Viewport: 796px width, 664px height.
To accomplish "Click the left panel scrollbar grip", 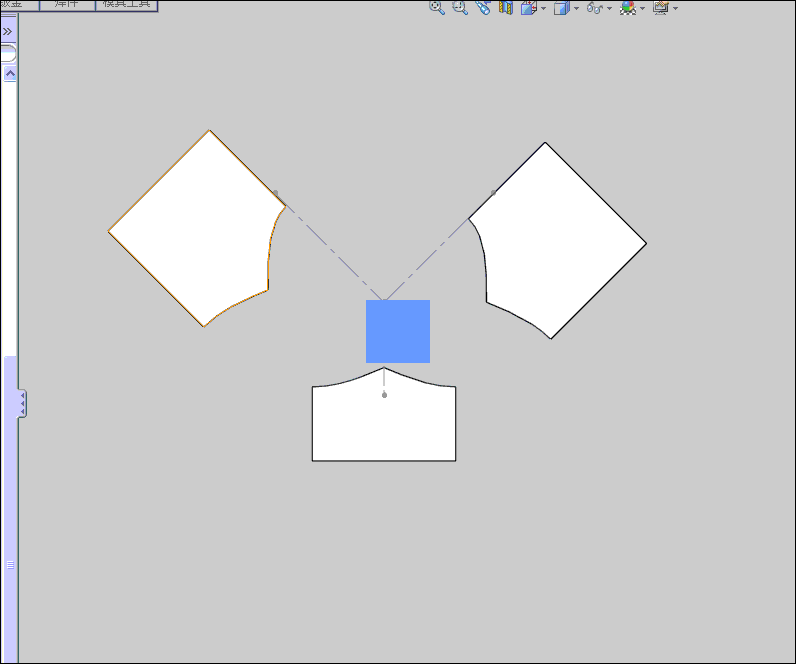I will (10, 565).
